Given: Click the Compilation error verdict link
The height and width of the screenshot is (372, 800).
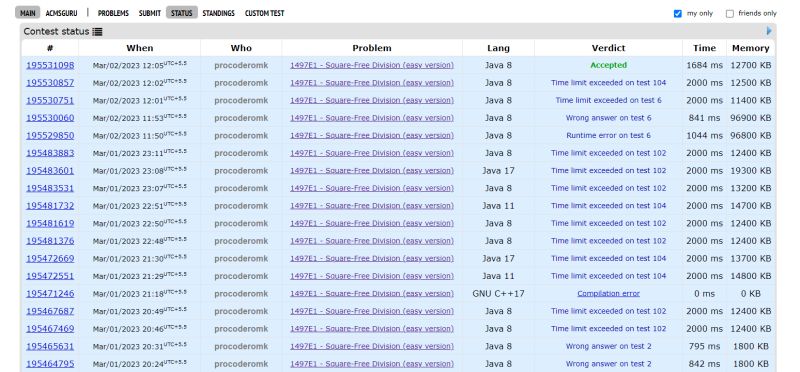Looking at the screenshot, I should [x=608, y=294].
